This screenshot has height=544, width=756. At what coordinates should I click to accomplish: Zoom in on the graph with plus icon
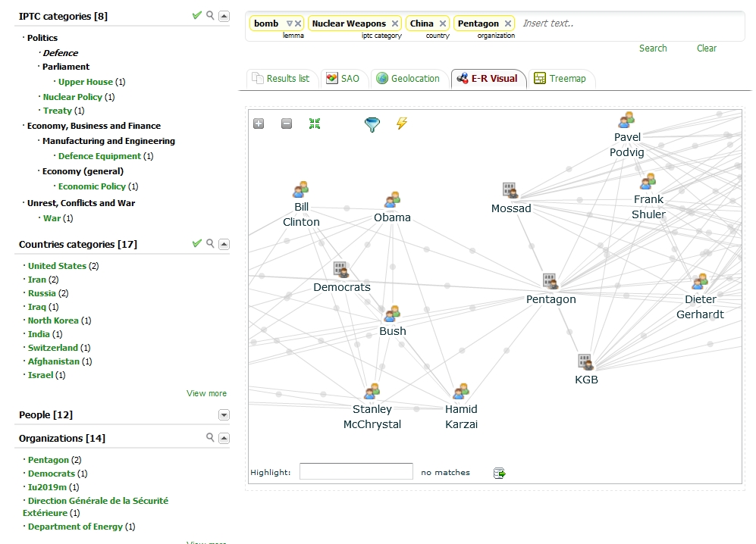259,123
